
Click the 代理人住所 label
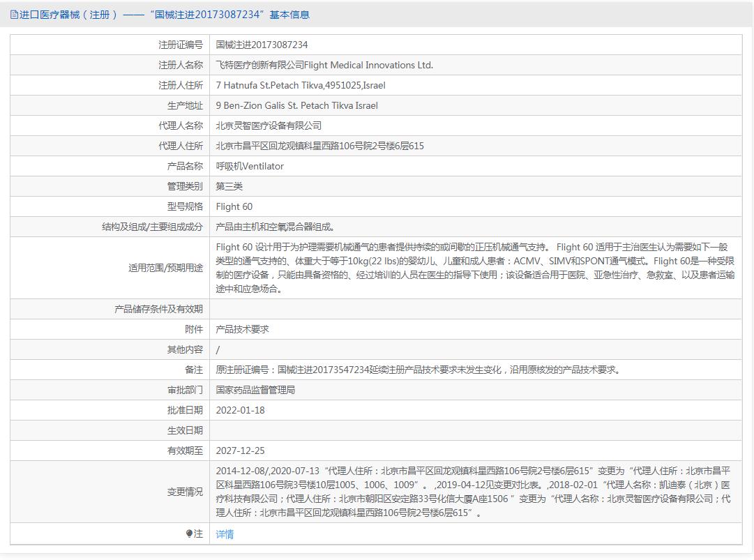pyautogui.click(x=181, y=146)
